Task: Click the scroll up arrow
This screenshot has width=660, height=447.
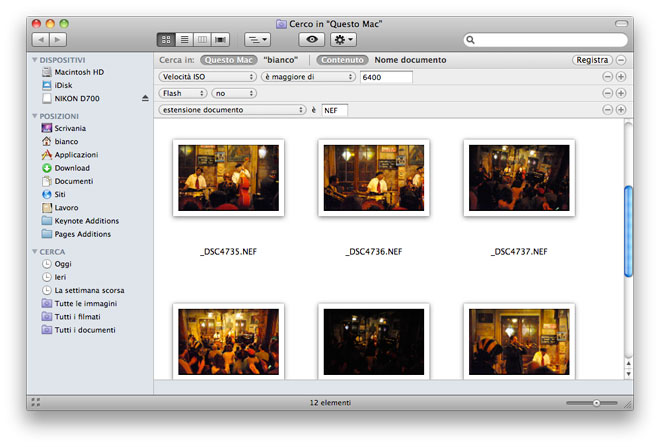Action: click(x=628, y=363)
